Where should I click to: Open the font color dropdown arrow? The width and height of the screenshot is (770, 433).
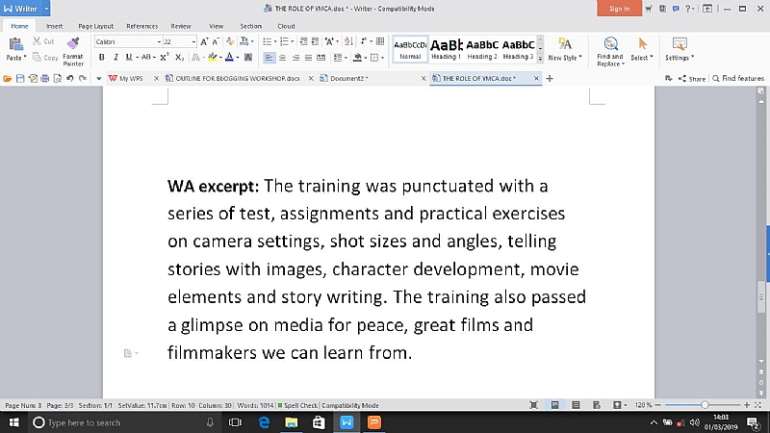coord(238,58)
